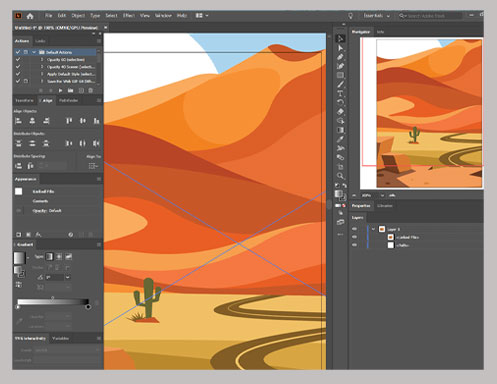The image size is (497, 384).
Task: Select the Pen tool
Action: click(x=340, y=57)
